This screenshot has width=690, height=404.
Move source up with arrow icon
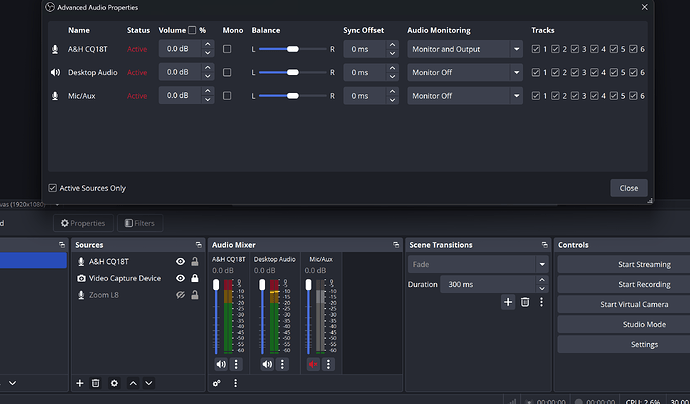[133, 383]
